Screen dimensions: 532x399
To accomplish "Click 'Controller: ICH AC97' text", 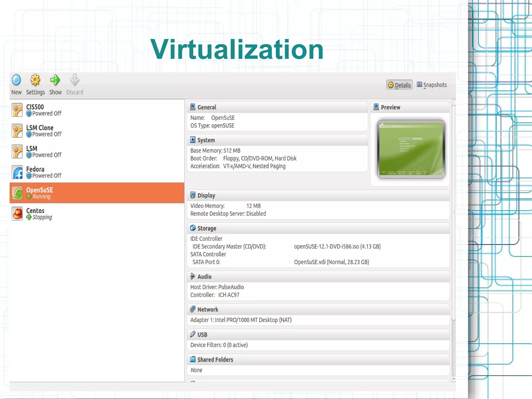I will 215,295.
